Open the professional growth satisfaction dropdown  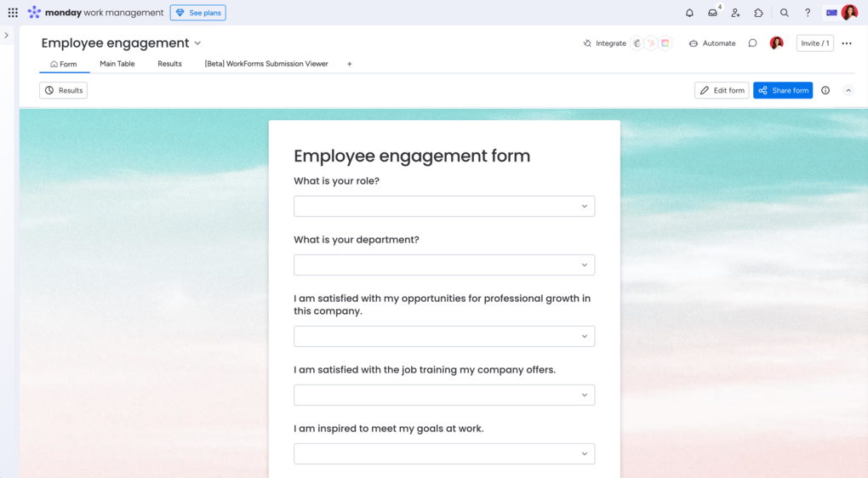(x=444, y=336)
